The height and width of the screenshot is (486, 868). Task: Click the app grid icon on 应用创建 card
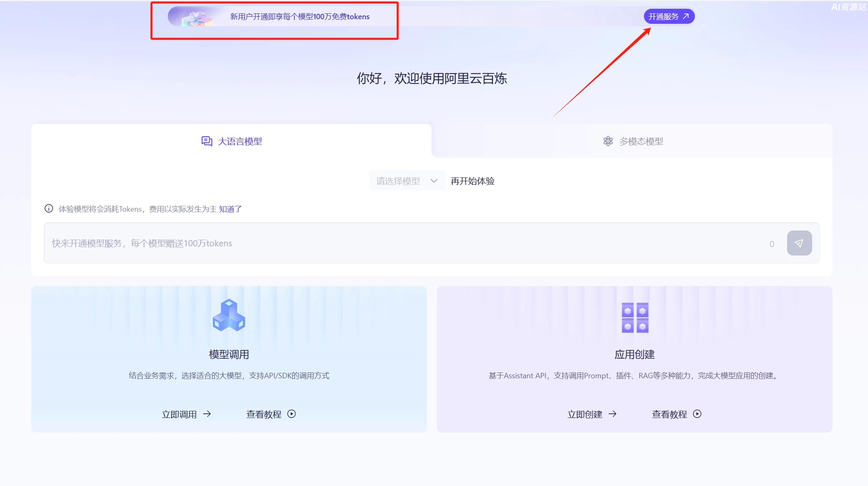click(x=634, y=317)
